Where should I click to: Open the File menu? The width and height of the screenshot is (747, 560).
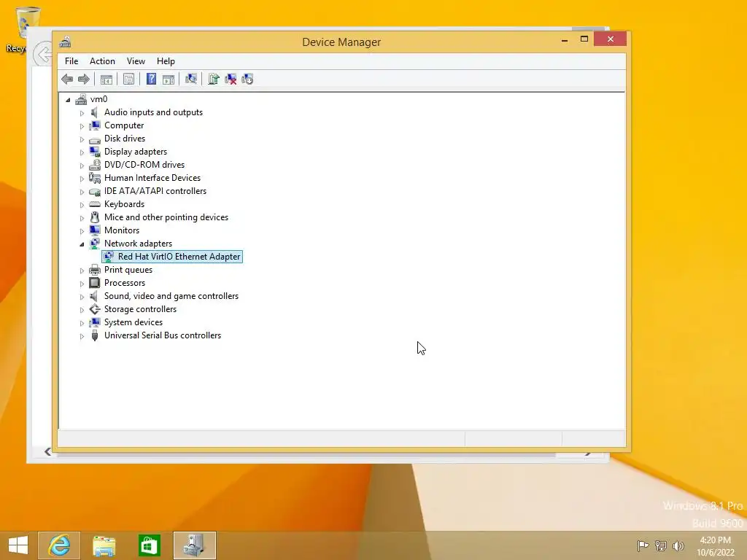[x=71, y=61]
